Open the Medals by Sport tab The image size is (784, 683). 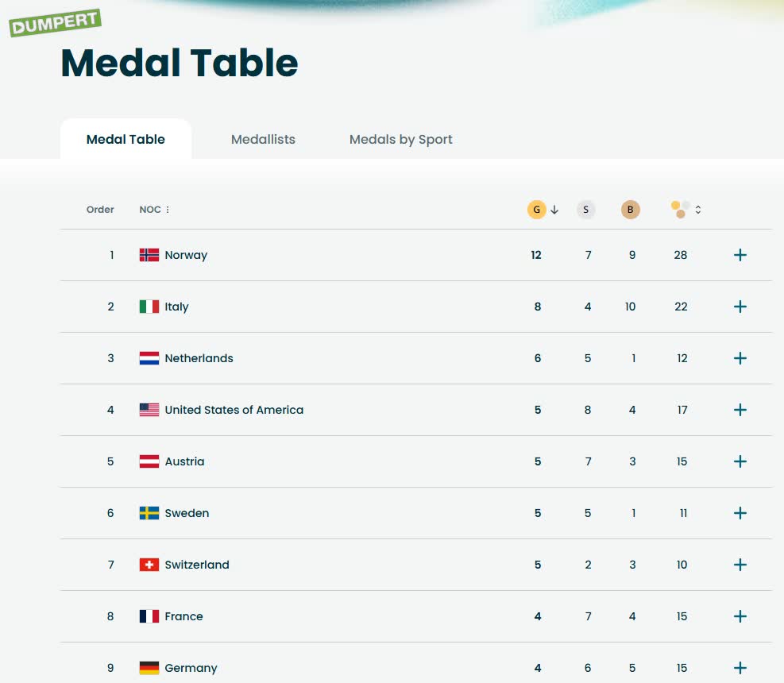point(401,139)
